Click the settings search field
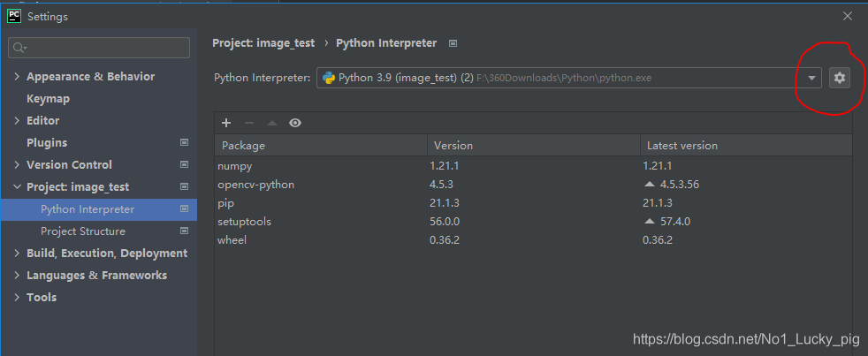Screen dimensions: 868x356 [99, 48]
